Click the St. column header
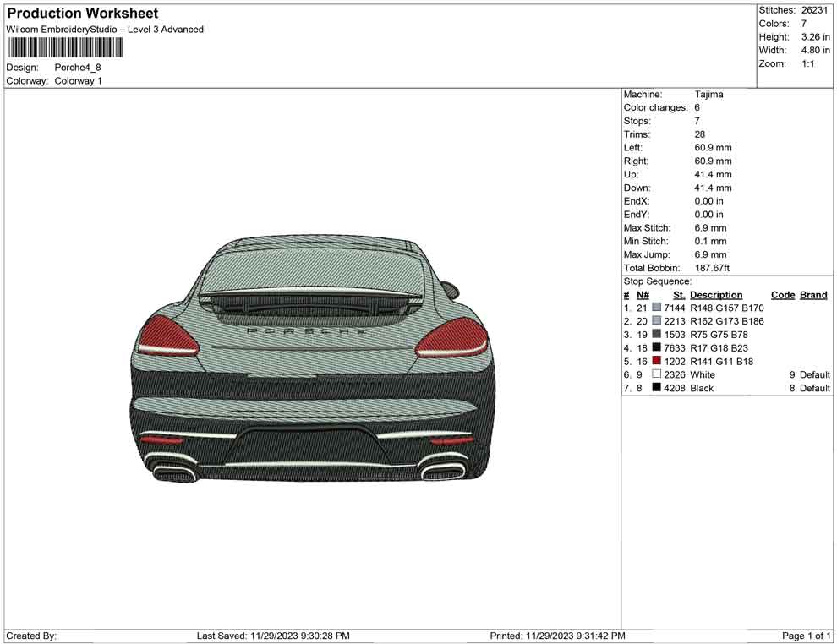This screenshot has width=837, height=644. (x=678, y=294)
